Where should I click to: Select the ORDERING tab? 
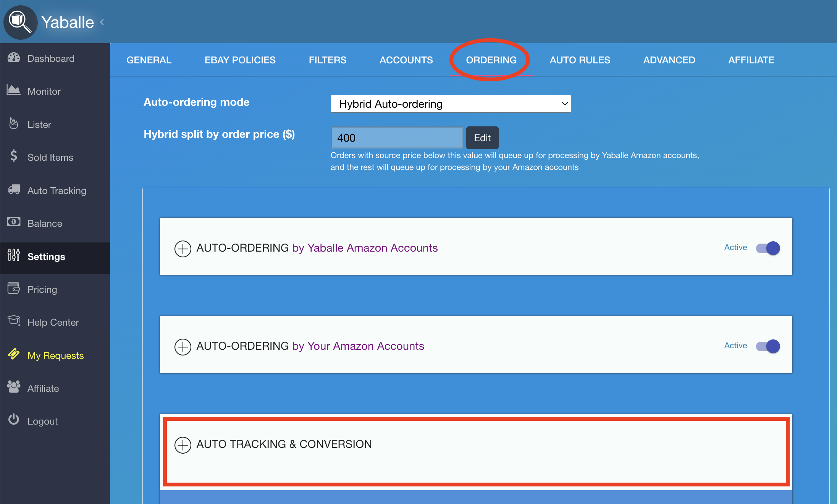tap(491, 60)
